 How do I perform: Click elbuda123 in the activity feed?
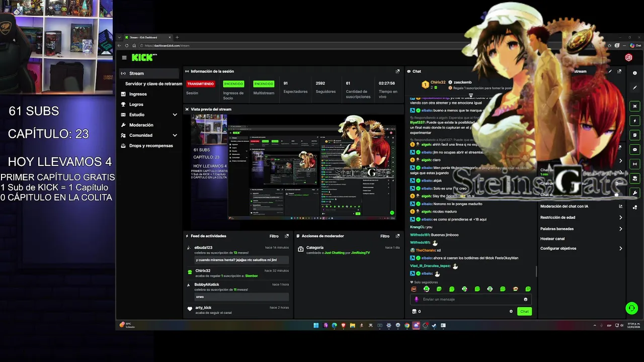click(x=203, y=247)
